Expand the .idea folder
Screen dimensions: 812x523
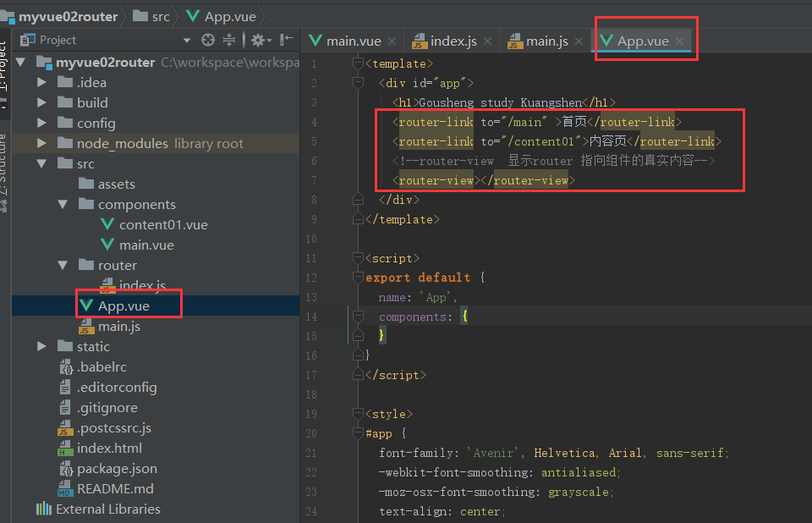42,82
